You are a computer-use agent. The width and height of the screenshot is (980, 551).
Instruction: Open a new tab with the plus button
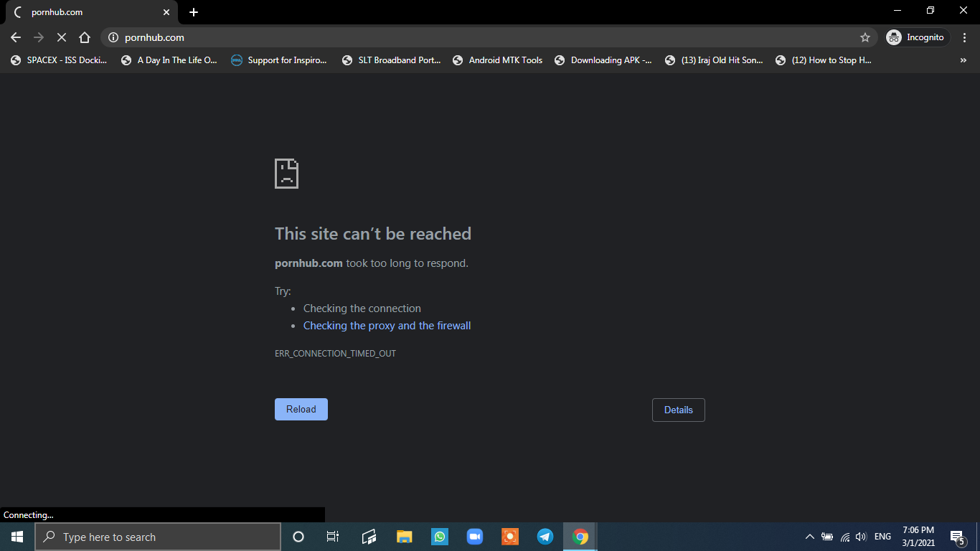[x=194, y=12]
